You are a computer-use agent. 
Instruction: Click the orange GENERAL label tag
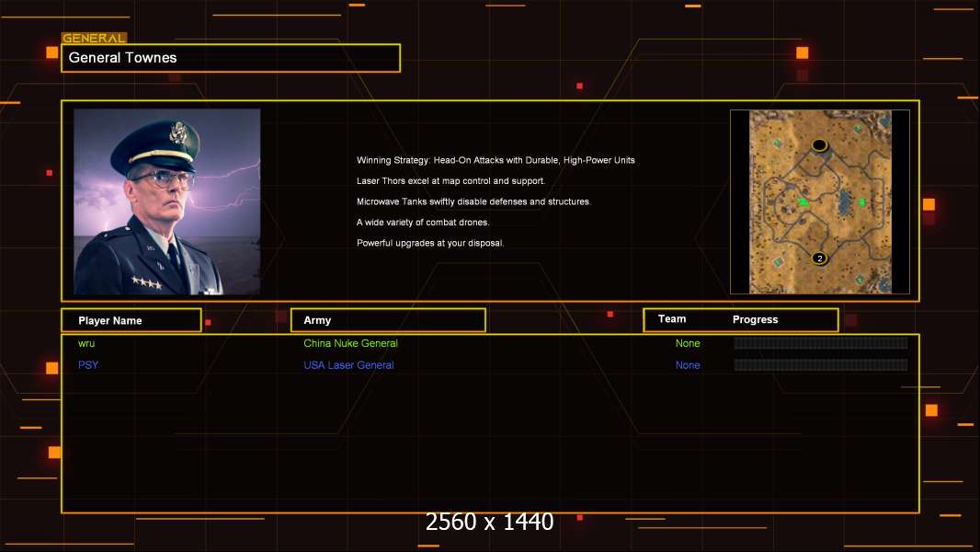[94, 39]
